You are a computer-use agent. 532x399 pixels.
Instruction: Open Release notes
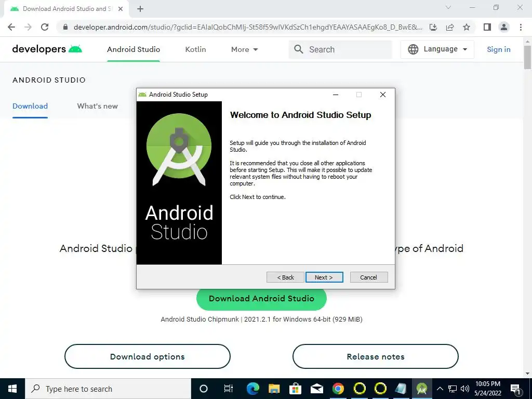tap(375, 356)
